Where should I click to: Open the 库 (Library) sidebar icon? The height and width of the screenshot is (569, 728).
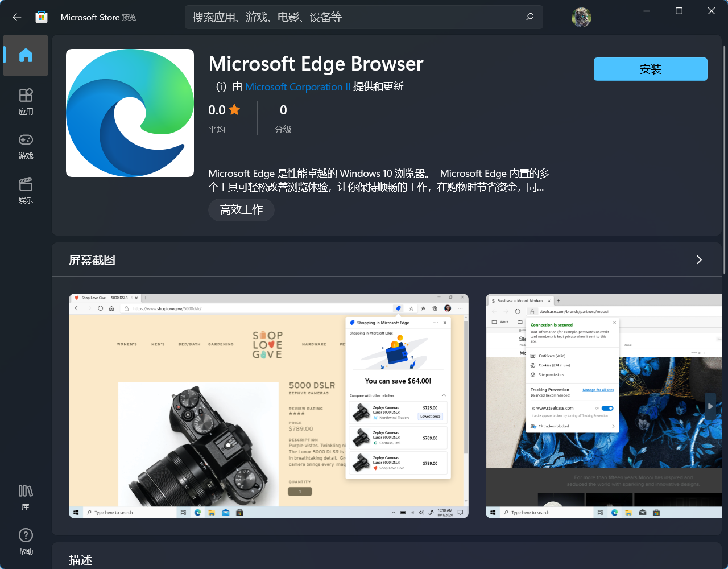tap(26, 497)
